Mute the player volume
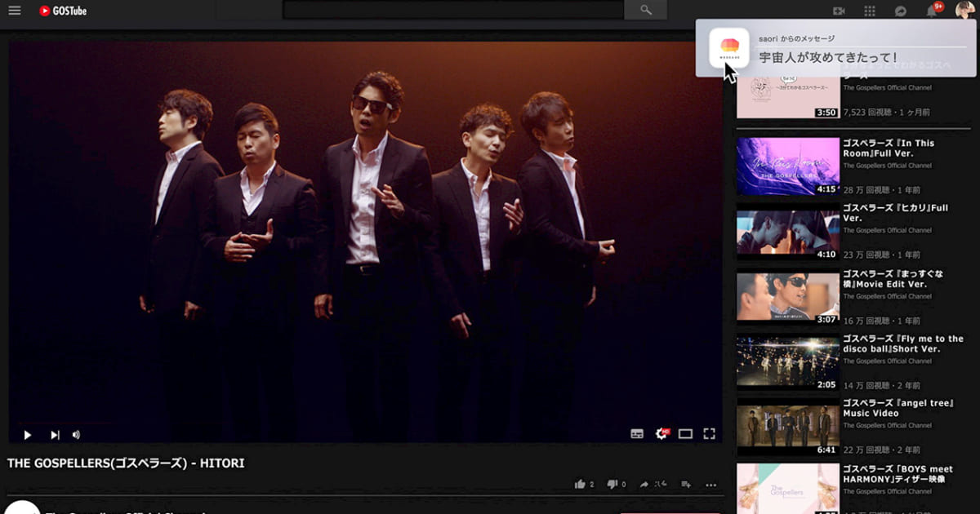Image resolution: width=980 pixels, height=514 pixels. coord(76,435)
